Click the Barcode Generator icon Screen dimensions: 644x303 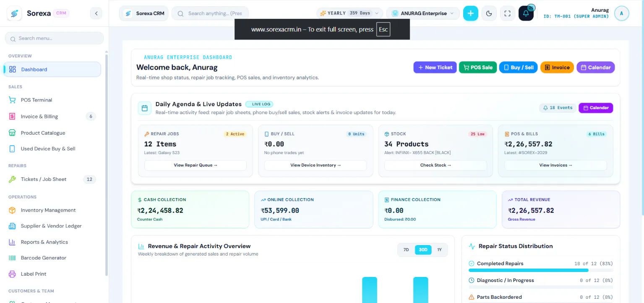pyautogui.click(x=13, y=258)
